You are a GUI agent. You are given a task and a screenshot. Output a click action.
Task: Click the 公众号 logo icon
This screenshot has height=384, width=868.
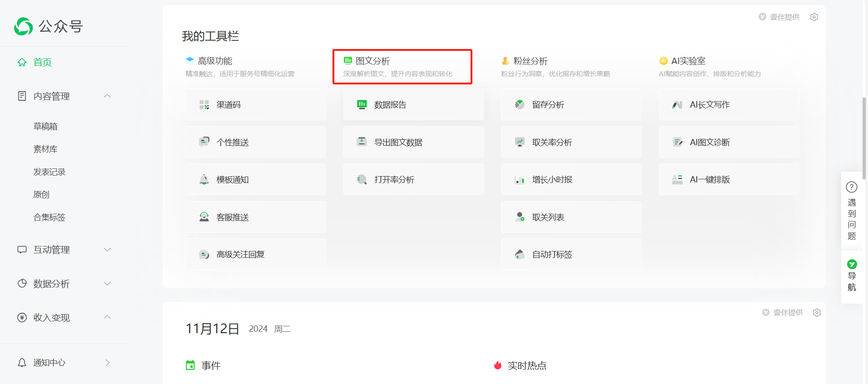click(24, 26)
